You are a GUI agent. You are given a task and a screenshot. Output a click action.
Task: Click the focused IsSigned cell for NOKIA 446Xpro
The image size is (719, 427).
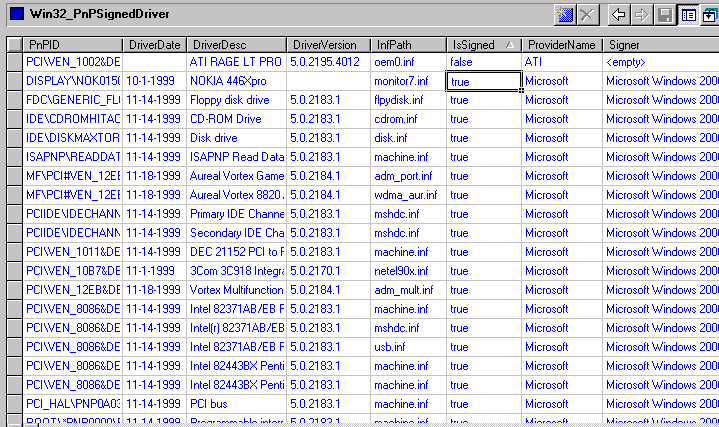(484, 81)
